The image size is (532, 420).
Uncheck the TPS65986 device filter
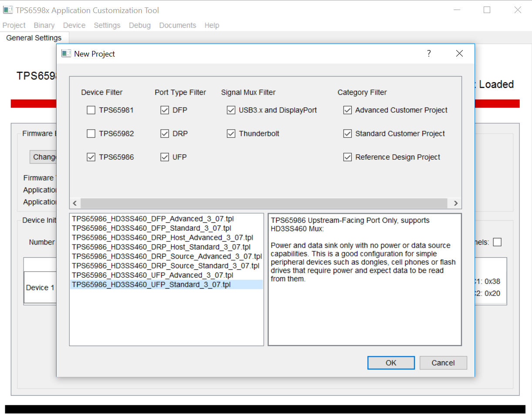tap(91, 157)
